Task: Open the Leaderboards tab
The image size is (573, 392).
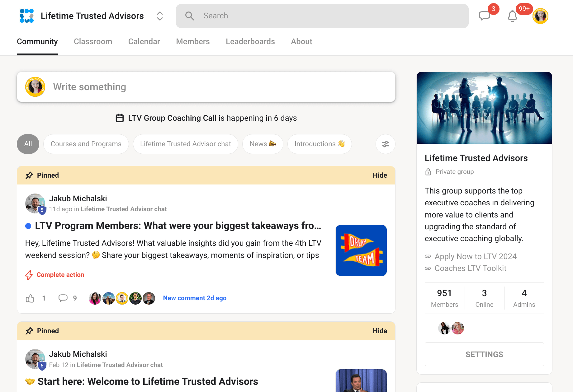Action: point(250,42)
